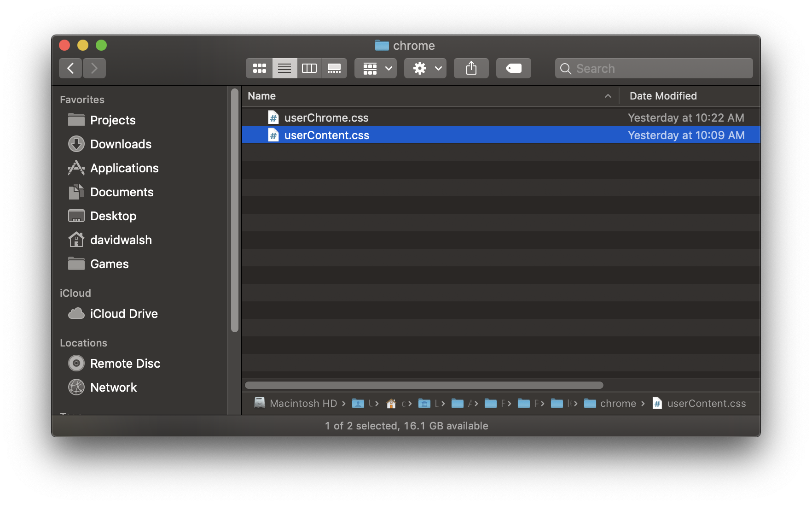This screenshot has height=505, width=812.
Task: Click the magnifying glass search icon
Action: point(566,69)
